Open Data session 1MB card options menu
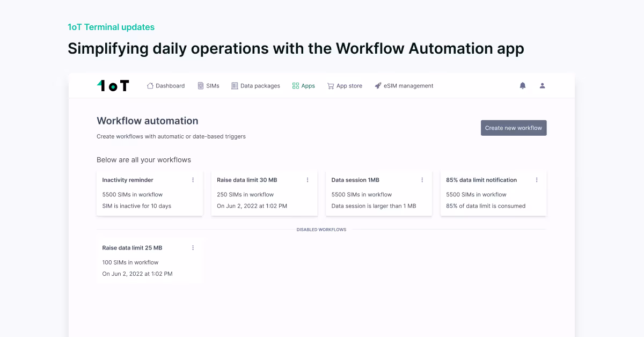 click(x=422, y=180)
